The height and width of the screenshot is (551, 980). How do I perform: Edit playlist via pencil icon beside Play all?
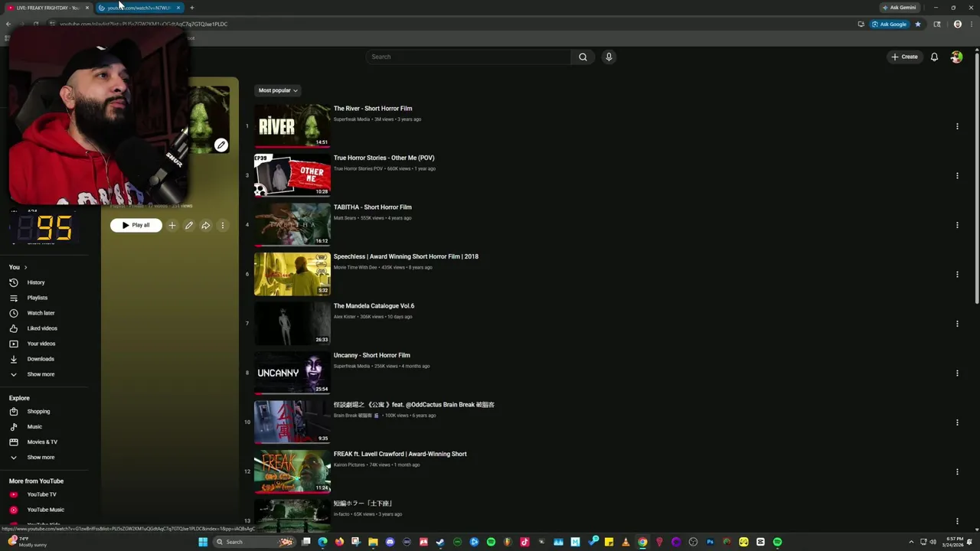(189, 225)
